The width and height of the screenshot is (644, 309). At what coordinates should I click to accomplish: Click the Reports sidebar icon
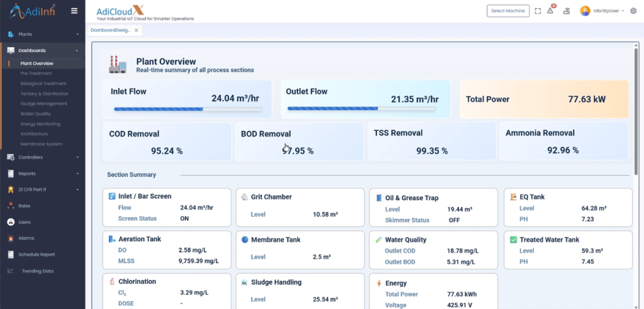(x=11, y=174)
